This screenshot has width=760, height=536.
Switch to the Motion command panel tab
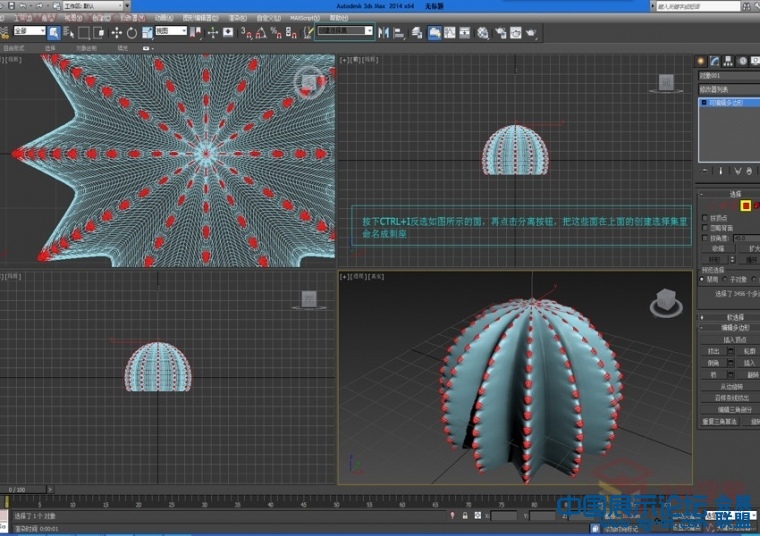pyautogui.click(x=742, y=61)
